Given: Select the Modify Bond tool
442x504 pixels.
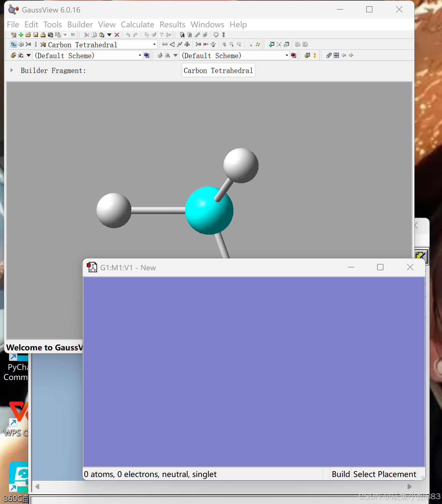Looking at the screenshot, I should pyautogui.click(x=165, y=44).
